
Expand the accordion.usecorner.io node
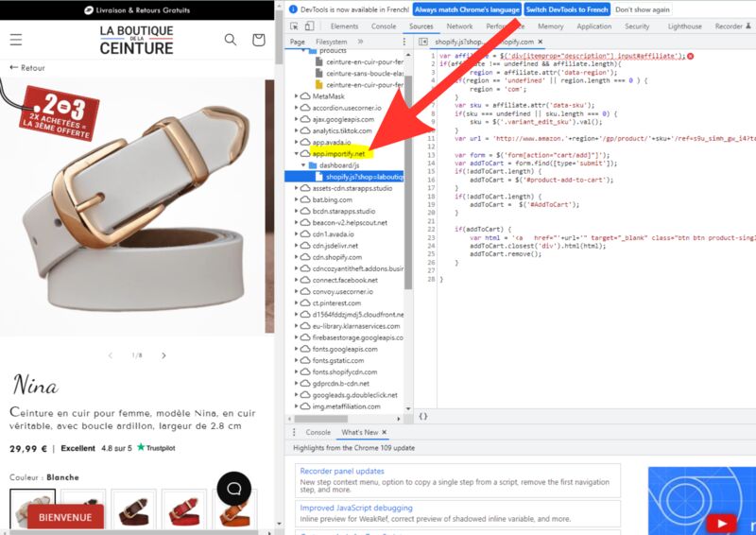coord(296,108)
